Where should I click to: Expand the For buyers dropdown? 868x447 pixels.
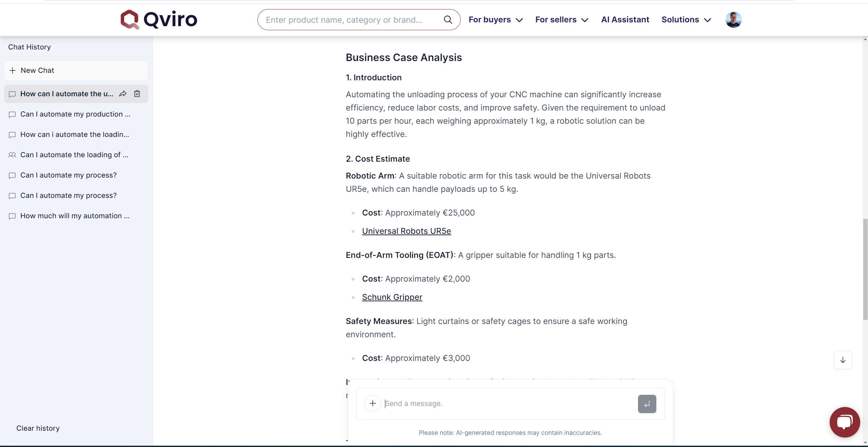click(496, 20)
